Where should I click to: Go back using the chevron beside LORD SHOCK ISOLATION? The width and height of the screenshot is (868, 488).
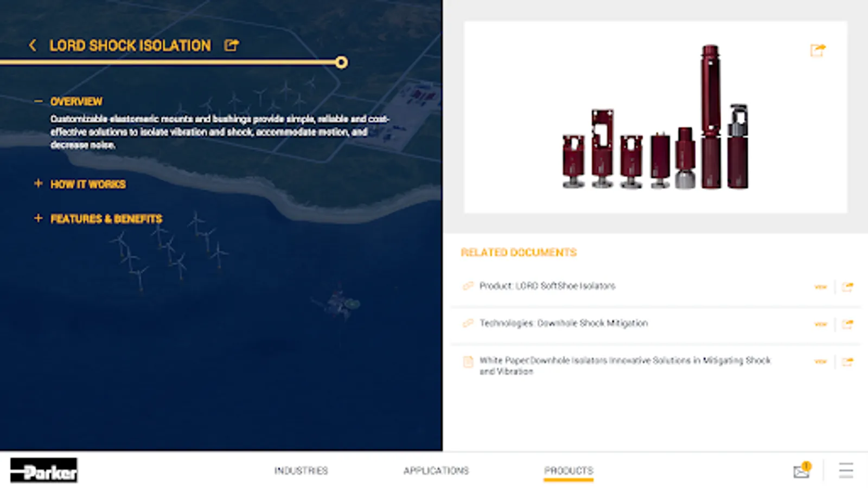[33, 46]
